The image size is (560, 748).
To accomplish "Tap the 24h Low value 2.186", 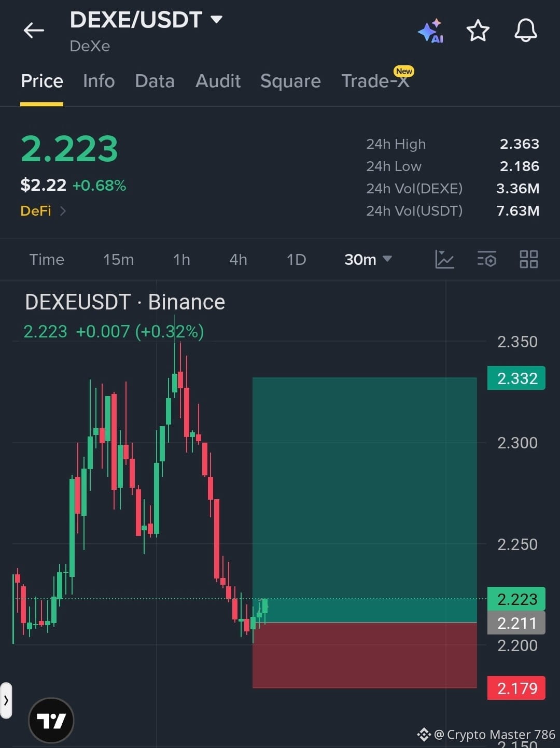I will [x=519, y=166].
